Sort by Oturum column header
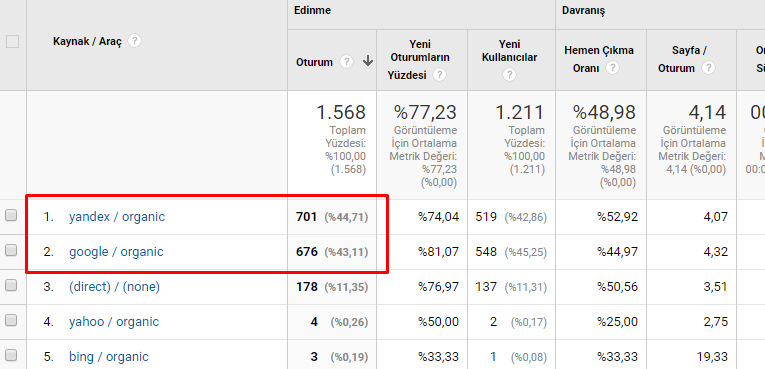Viewport: 765px width, 369px height. pyautogui.click(x=314, y=62)
